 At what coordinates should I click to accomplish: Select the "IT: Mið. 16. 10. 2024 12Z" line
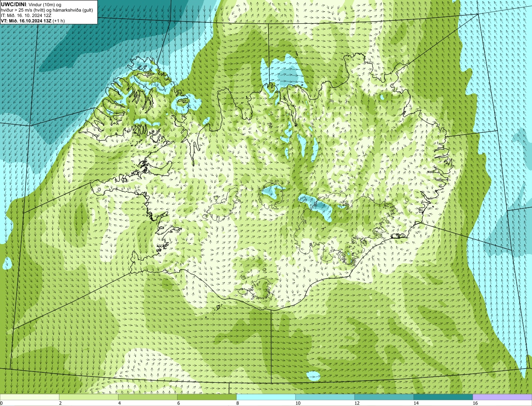tap(26, 15)
